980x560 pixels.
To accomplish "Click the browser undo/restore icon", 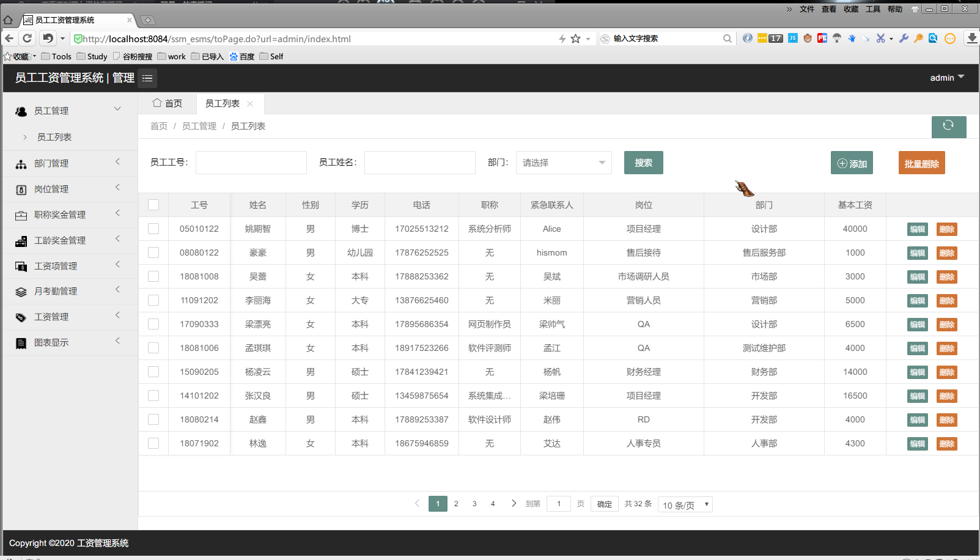I will (x=48, y=39).
